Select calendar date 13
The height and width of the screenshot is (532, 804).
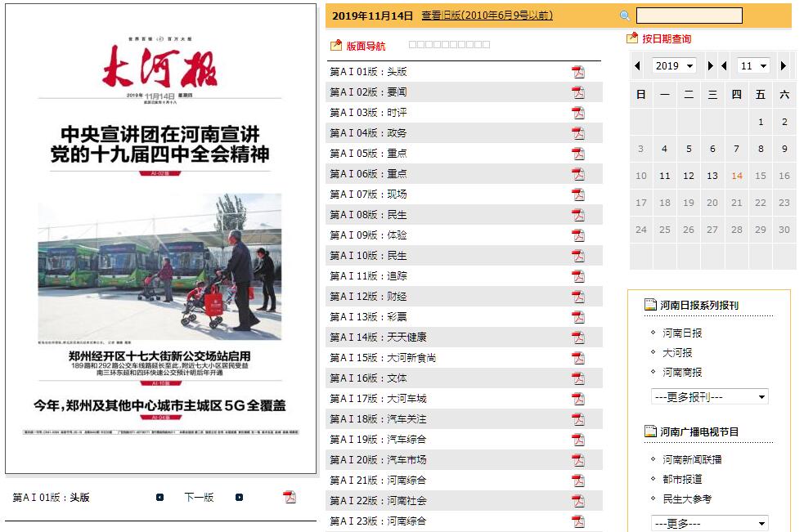tap(712, 176)
